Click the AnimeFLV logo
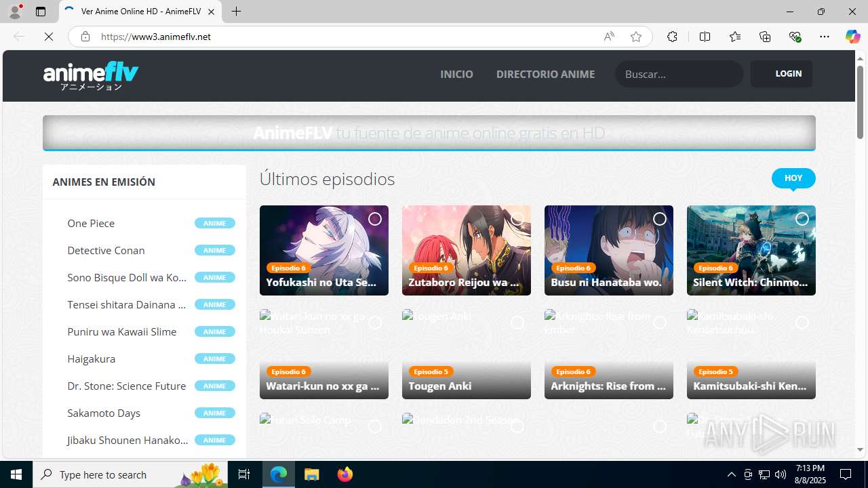Screen dimensions: 868x488 [91, 76]
